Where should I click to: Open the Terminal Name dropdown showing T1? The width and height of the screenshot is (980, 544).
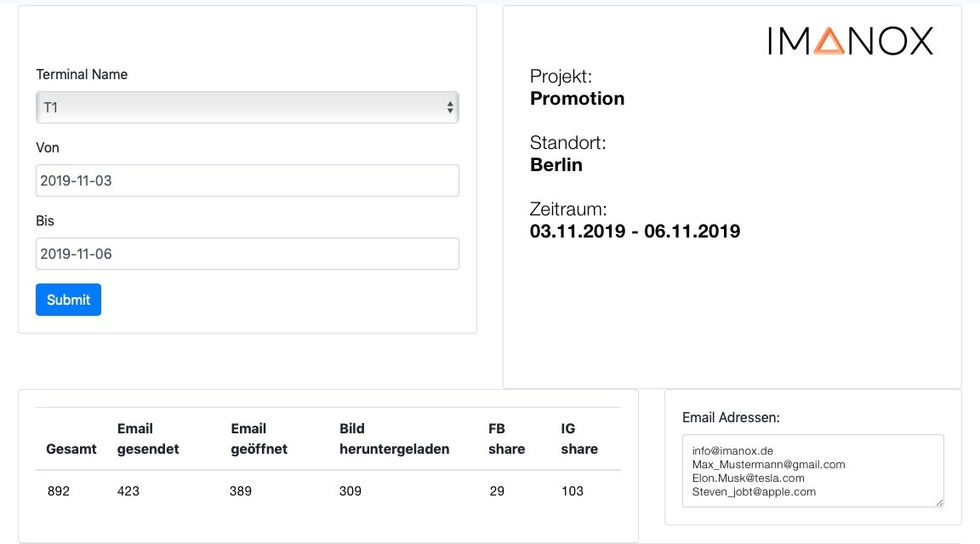247,107
